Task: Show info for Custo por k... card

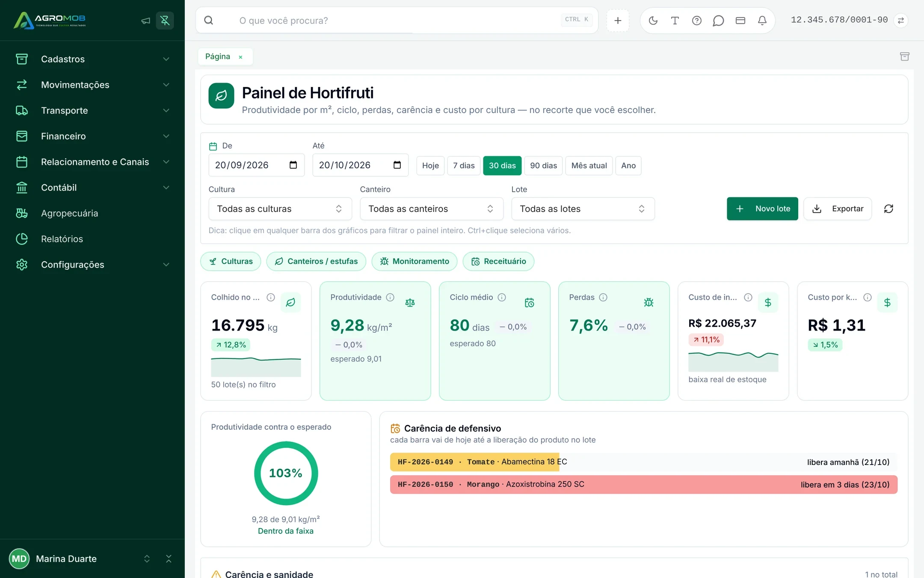Action: [868, 297]
